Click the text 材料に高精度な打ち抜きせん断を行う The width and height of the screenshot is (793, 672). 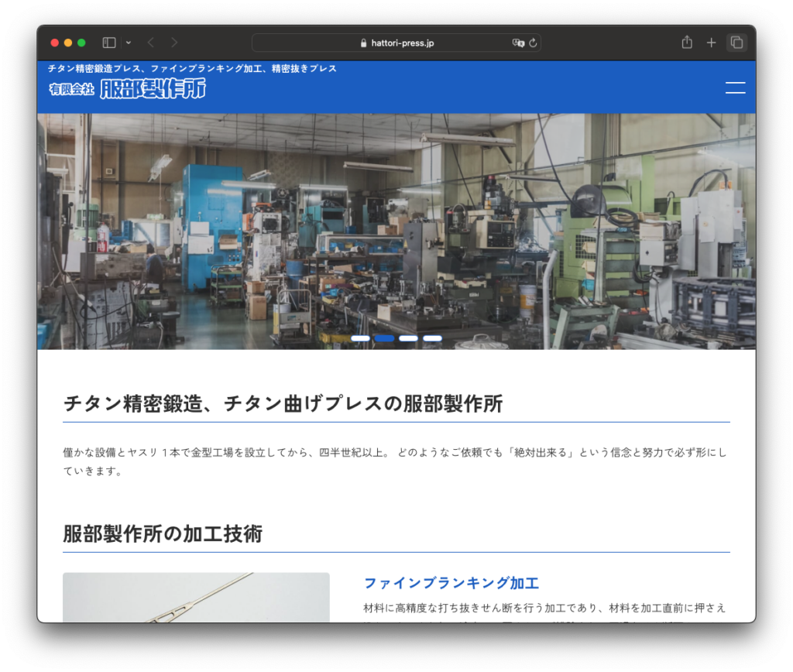pyautogui.click(x=544, y=607)
